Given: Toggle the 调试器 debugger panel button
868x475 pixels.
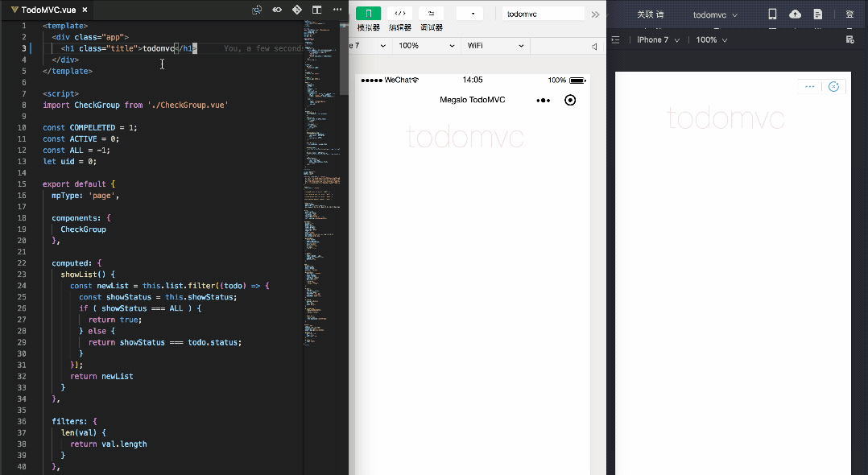Looking at the screenshot, I should (432, 14).
